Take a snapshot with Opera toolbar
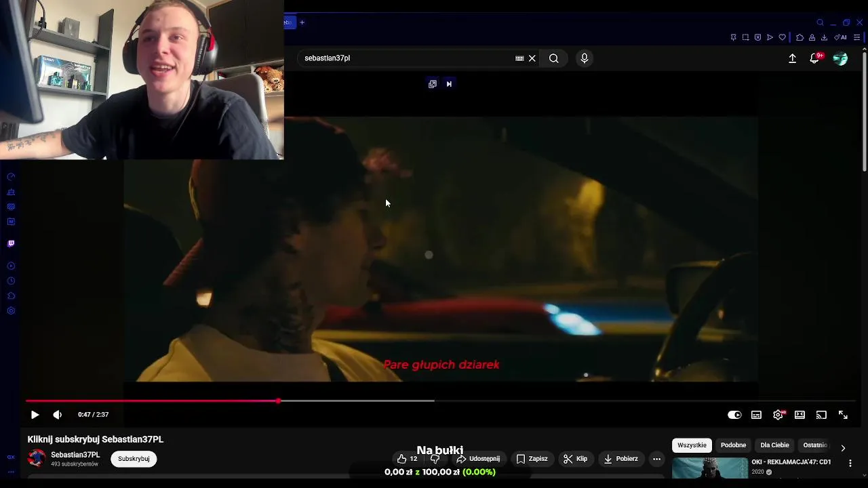 click(745, 37)
